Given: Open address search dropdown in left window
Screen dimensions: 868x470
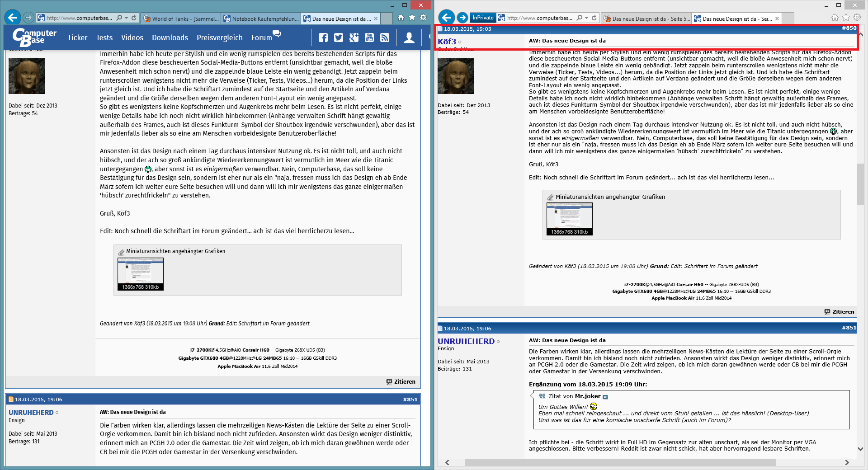Looking at the screenshot, I should (126, 18).
